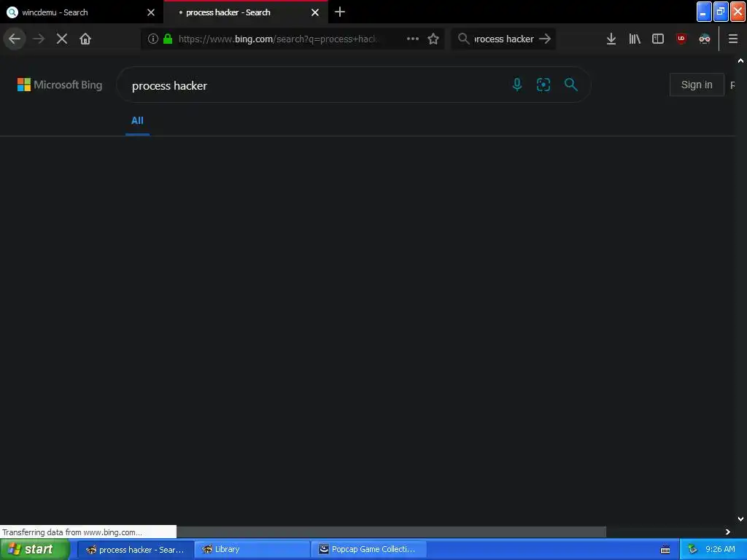Screen dimensions: 747x560
Task: Click the Sign in button on Bing
Action: (697, 85)
